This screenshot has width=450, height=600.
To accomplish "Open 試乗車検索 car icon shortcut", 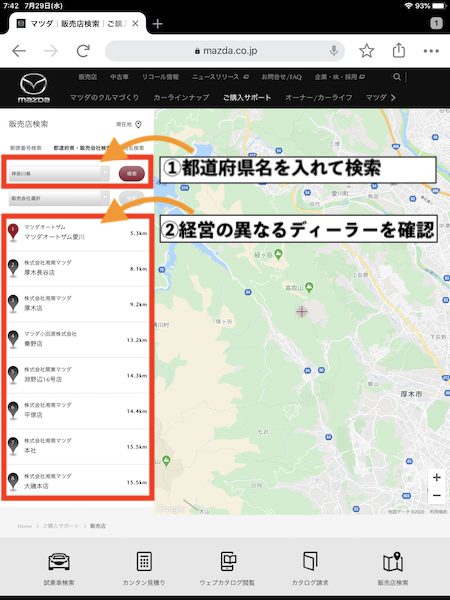I will tap(59, 561).
